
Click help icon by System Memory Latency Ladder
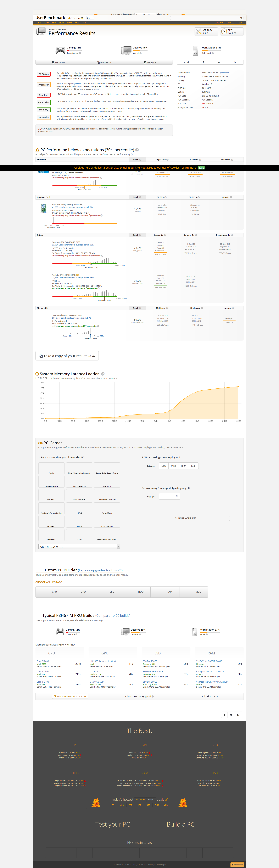[x=103, y=374]
